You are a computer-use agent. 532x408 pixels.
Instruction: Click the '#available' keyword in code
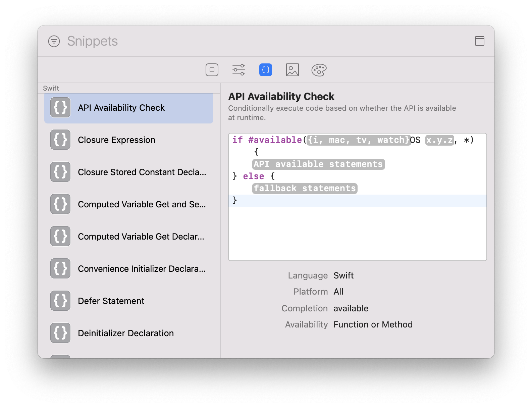click(275, 140)
